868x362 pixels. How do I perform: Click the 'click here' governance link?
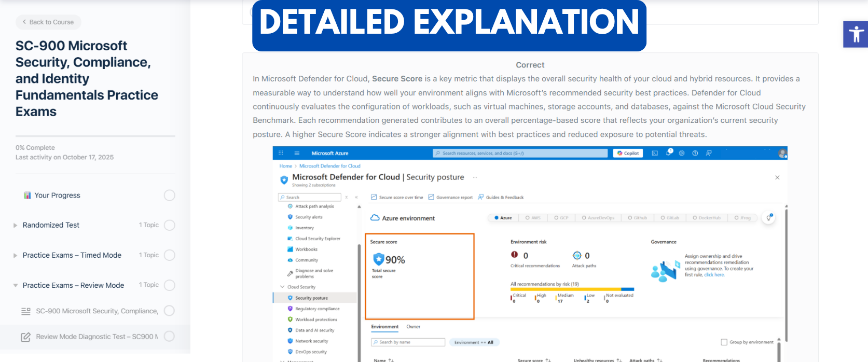[714, 275]
